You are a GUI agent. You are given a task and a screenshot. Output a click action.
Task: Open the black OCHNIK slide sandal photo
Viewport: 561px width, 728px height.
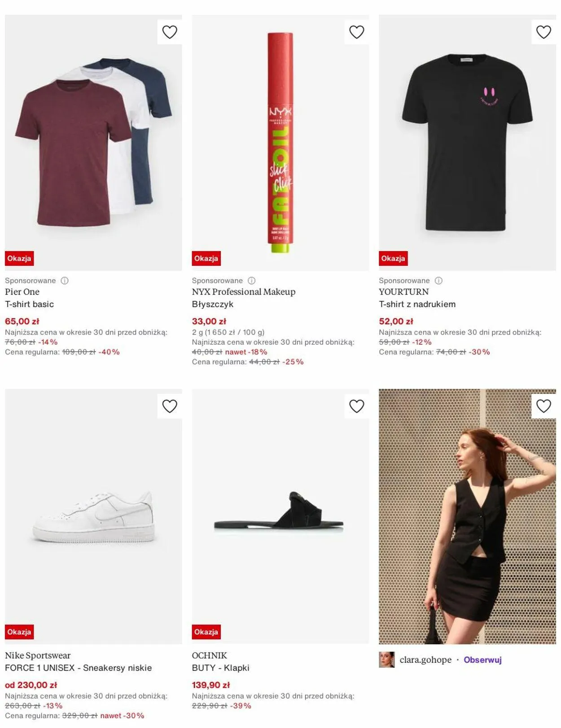coord(280,516)
